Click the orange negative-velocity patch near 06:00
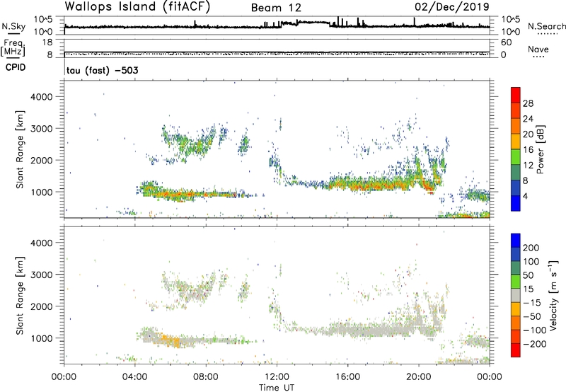 (170, 340)
